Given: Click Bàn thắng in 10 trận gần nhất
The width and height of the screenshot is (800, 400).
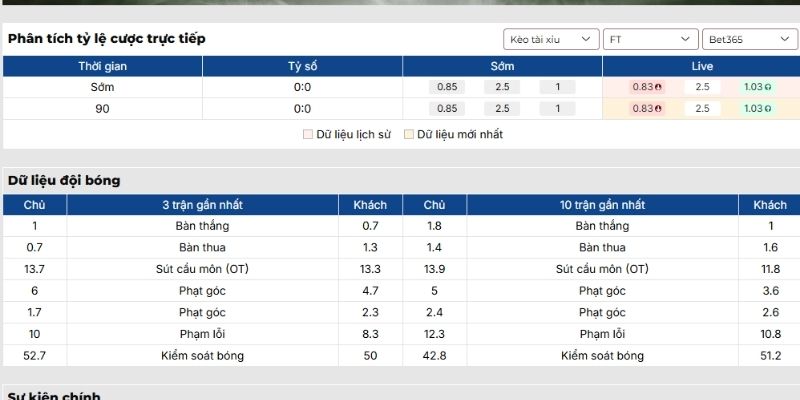Looking at the screenshot, I should click(603, 226).
